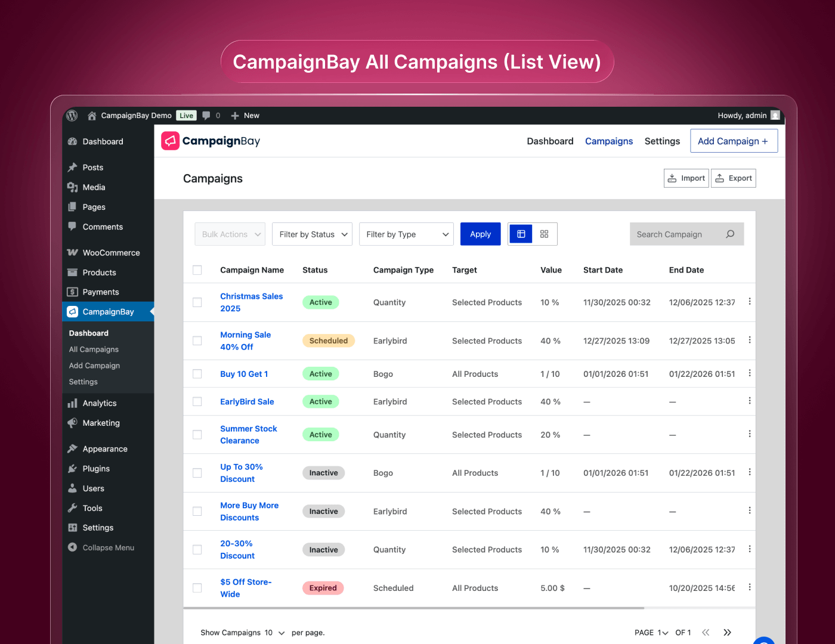The height and width of the screenshot is (644, 835).
Task: Open three-dot menu for Christmas Sales 2025
Action: [x=749, y=302]
